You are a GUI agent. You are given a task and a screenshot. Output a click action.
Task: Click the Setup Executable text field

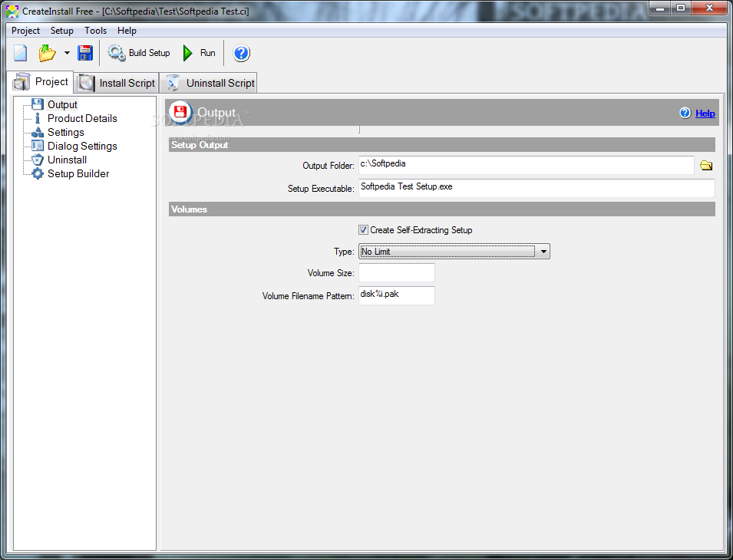pos(537,188)
